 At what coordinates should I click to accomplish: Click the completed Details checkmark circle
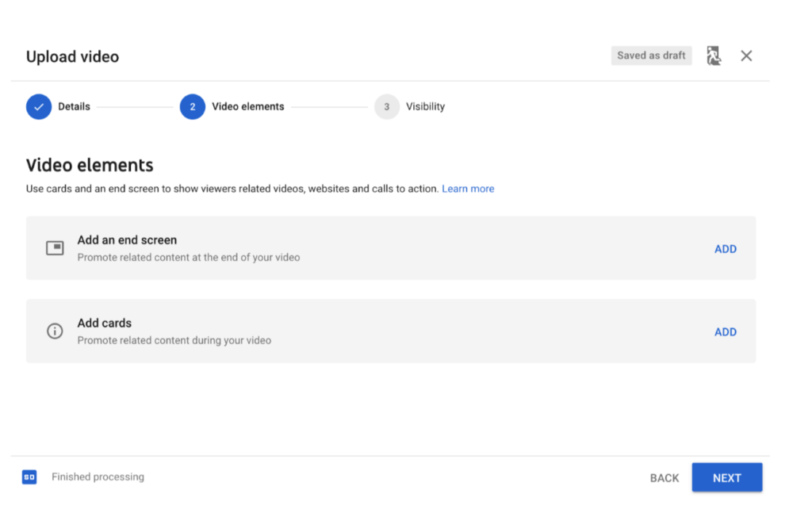39,106
